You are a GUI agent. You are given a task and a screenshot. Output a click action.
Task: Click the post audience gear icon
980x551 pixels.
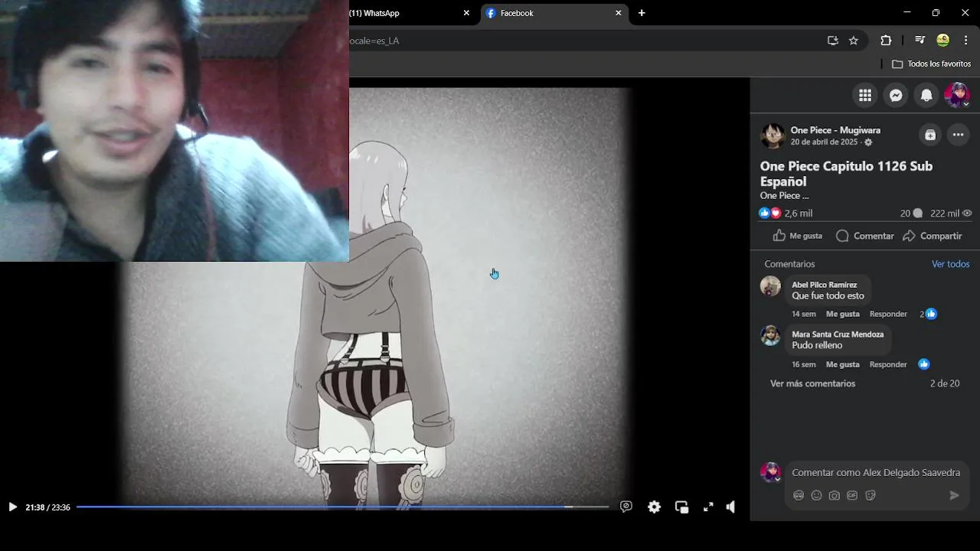point(868,142)
